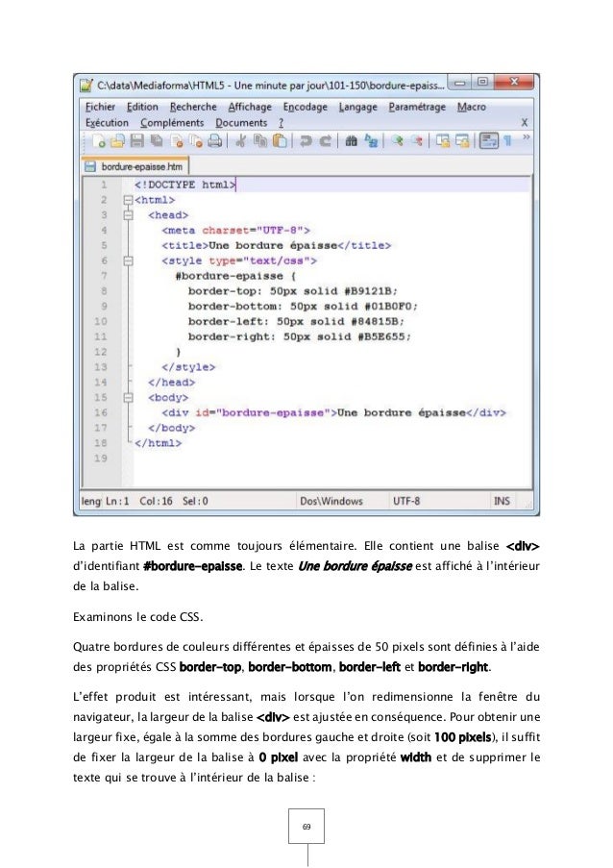Click the Save toolbar icon
The height and width of the screenshot is (868, 613).
(136, 141)
